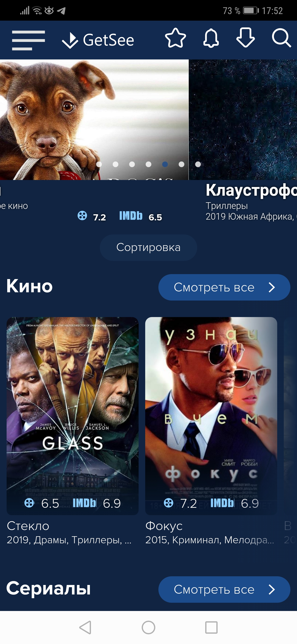
Task: Tap the Android recent apps square
Action: click(x=211, y=627)
